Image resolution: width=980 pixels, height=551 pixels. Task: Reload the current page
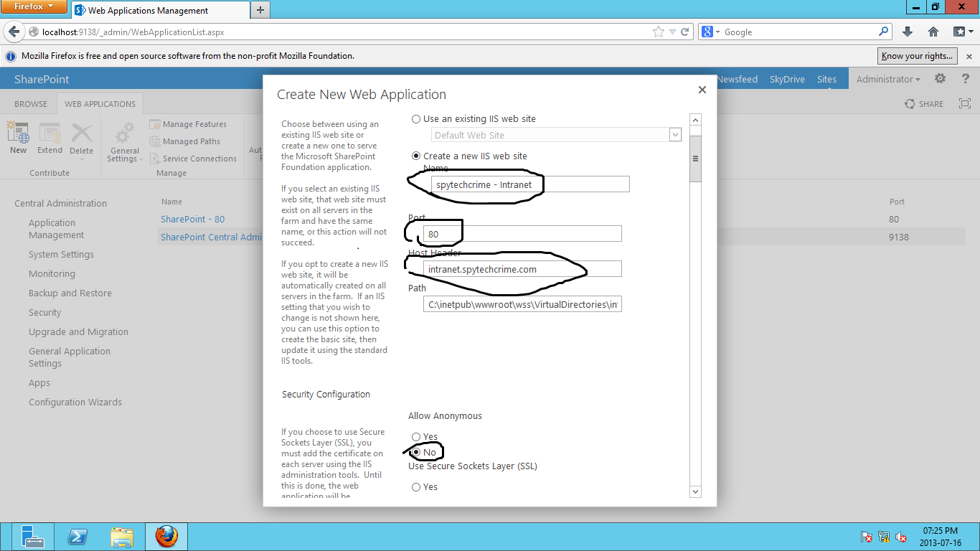685,32
